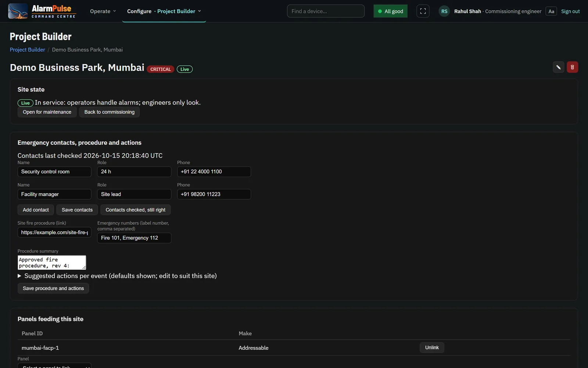Click the Security control room name field
Viewport: 588px width, 368px height.
(x=54, y=171)
